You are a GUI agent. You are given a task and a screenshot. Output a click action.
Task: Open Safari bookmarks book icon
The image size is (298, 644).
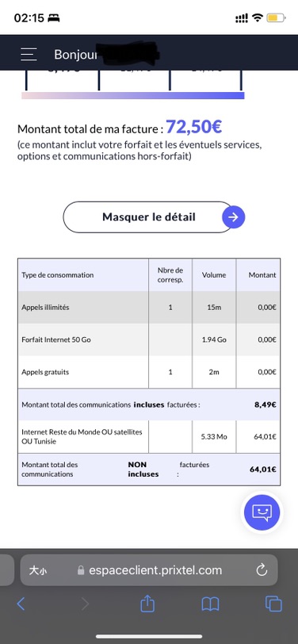(210, 604)
